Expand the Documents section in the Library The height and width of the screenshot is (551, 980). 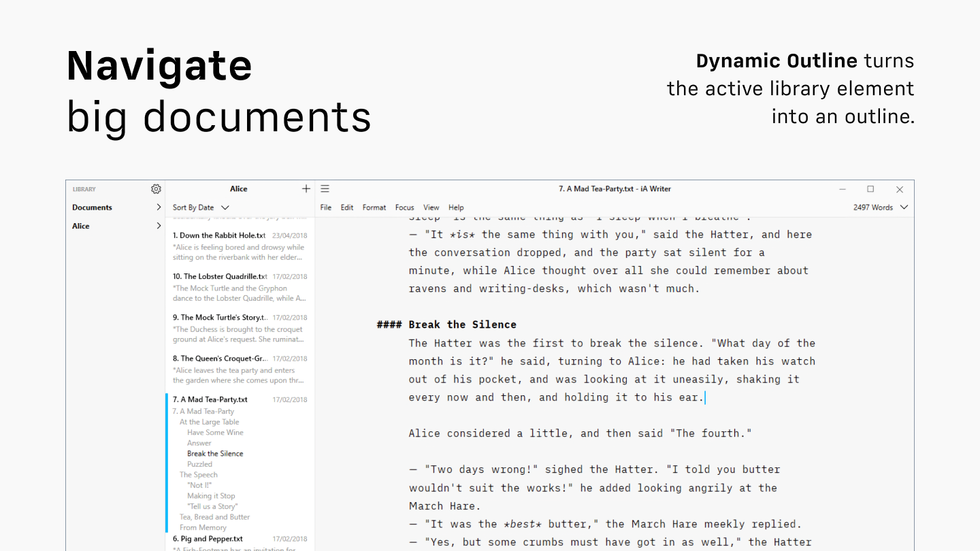click(158, 207)
